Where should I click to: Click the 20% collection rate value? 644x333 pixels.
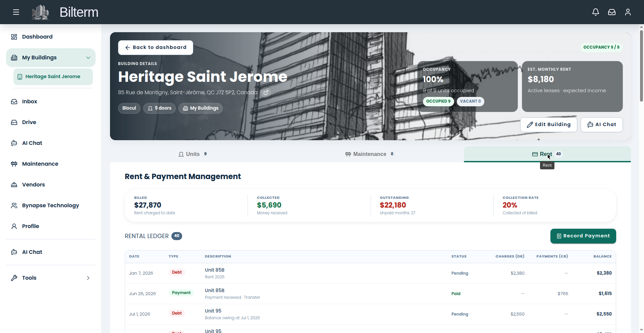coord(510,205)
